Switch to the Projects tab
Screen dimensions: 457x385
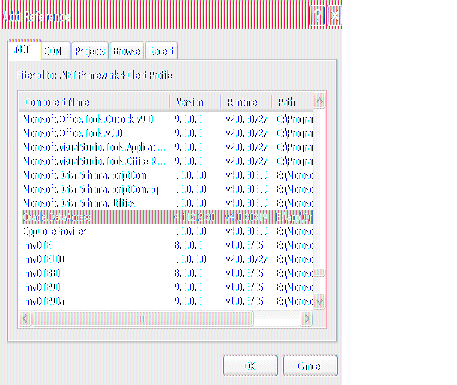coord(90,51)
